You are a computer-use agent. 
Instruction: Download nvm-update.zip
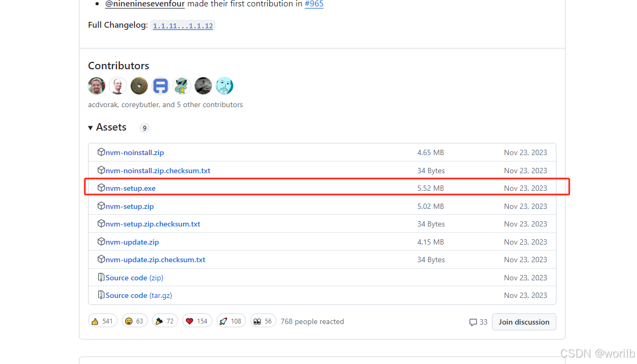pyautogui.click(x=132, y=242)
